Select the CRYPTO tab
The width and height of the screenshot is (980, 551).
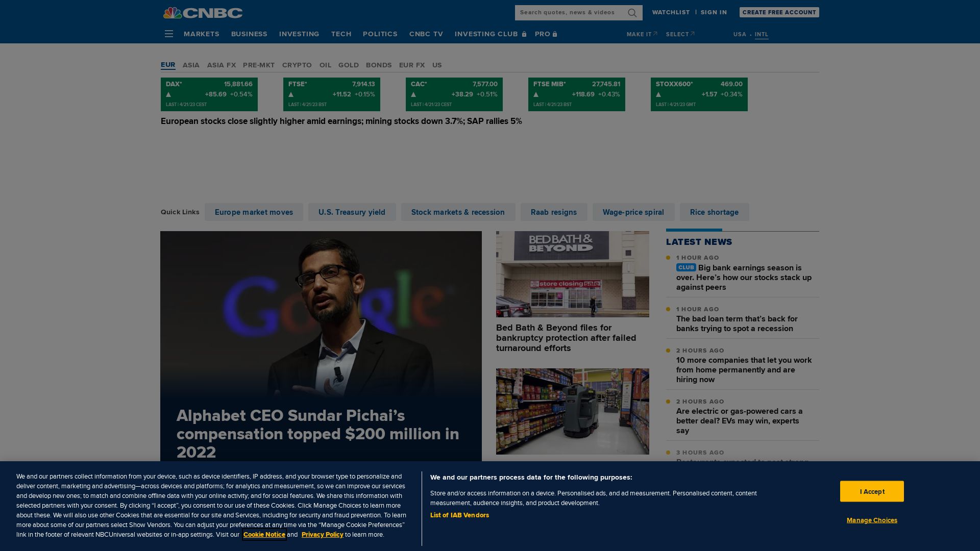click(297, 65)
